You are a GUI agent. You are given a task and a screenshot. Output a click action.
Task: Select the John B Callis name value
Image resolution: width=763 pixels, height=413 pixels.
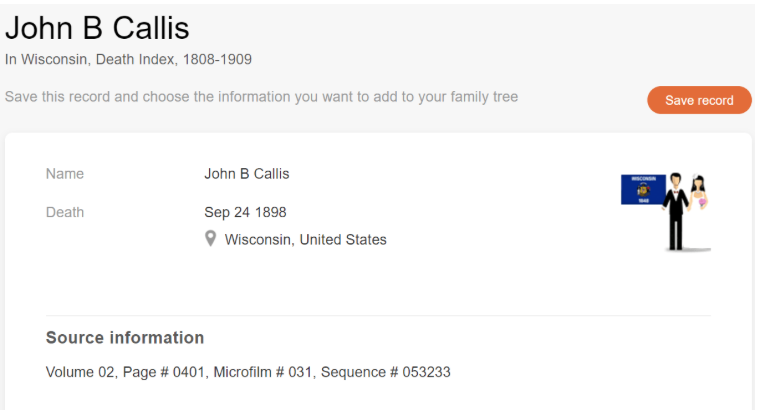[246, 174]
